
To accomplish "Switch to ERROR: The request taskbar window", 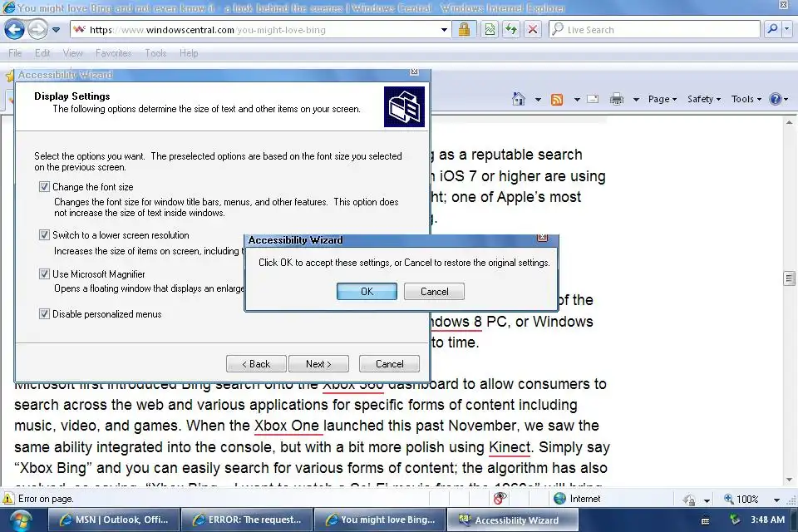I will [247, 520].
